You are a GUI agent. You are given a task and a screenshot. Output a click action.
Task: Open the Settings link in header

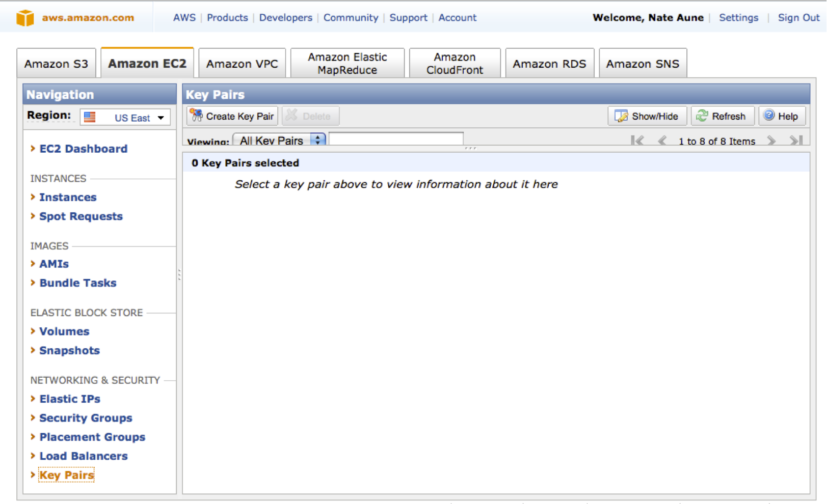pos(738,18)
